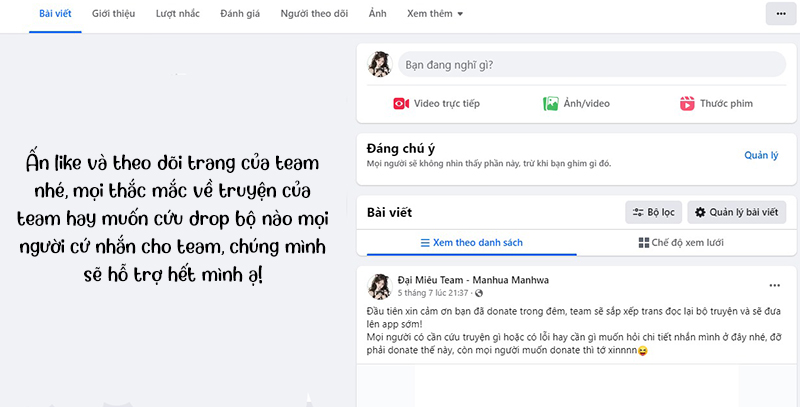This screenshot has width=800, height=407.
Task: Click the profile avatar beside the composer
Action: (x=379, y=65)
